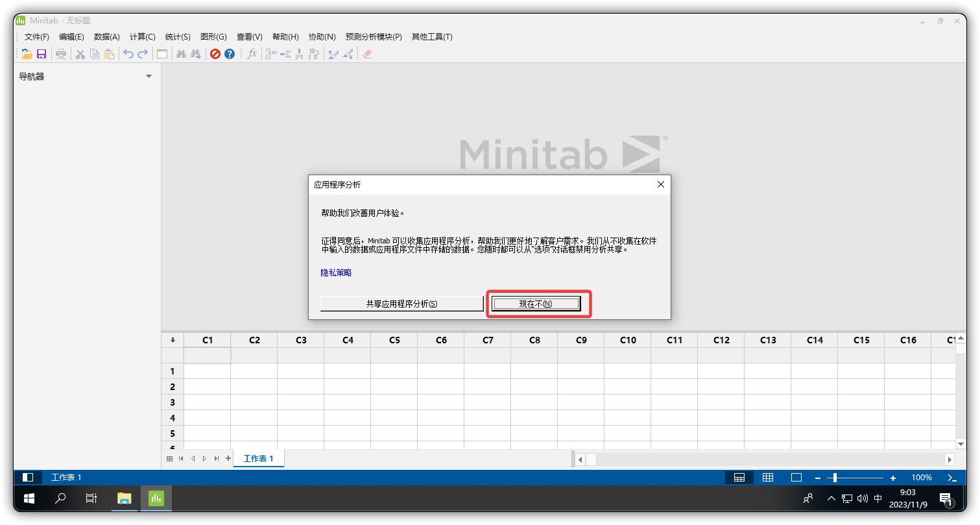Select the C1 column header
Screen dimensions: 980x525
point(208,340)
